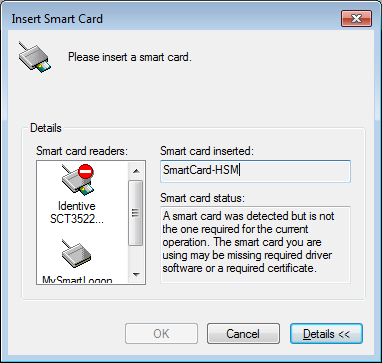
Task: Click scroll up arrow in readers list
Action: (x=136, y=171)
